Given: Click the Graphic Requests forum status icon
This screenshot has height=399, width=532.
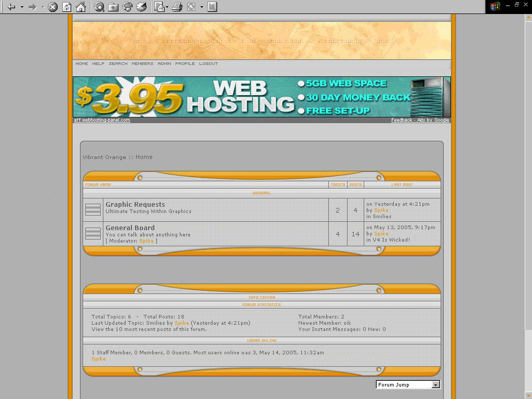Looking at the screenshot, I should tap(92, 209).
